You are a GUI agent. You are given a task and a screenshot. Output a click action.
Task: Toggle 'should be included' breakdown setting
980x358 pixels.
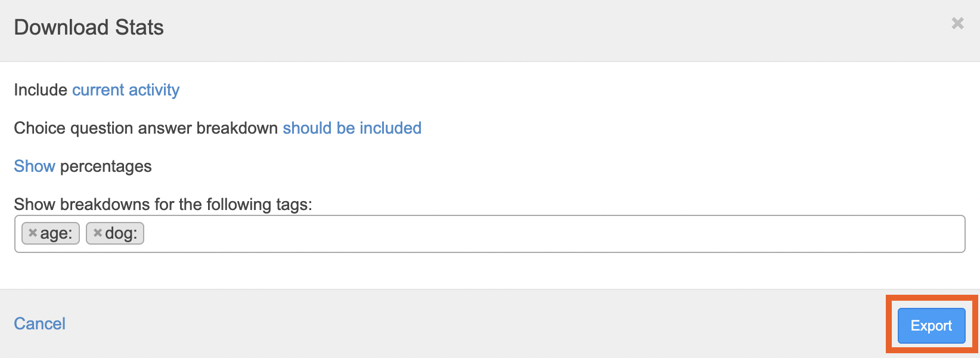pyautogui.click(x=352, y=128)
